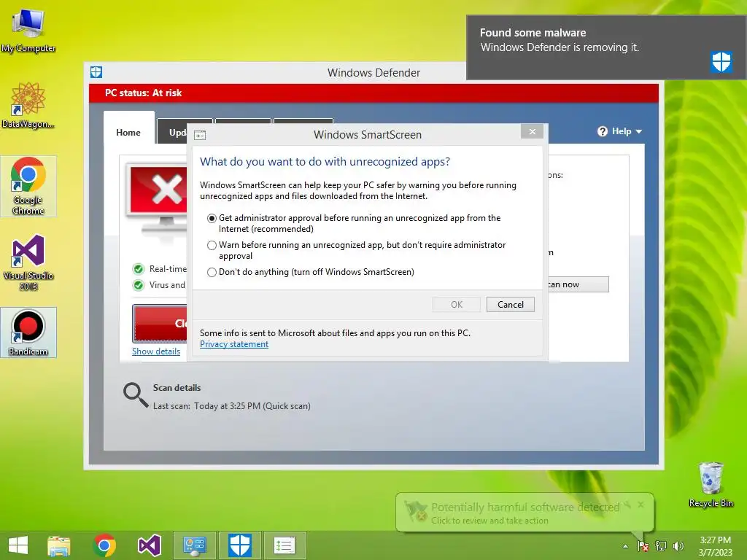Open File Explorer in taskbar
The height and width of the screenshot is (560, 747).
coord(59,545)
